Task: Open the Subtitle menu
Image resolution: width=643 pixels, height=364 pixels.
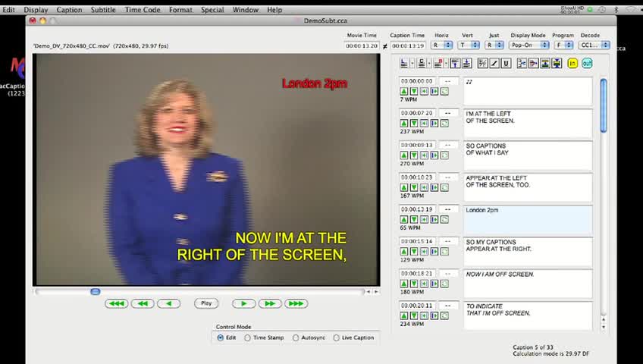Action: pos(103,10)
